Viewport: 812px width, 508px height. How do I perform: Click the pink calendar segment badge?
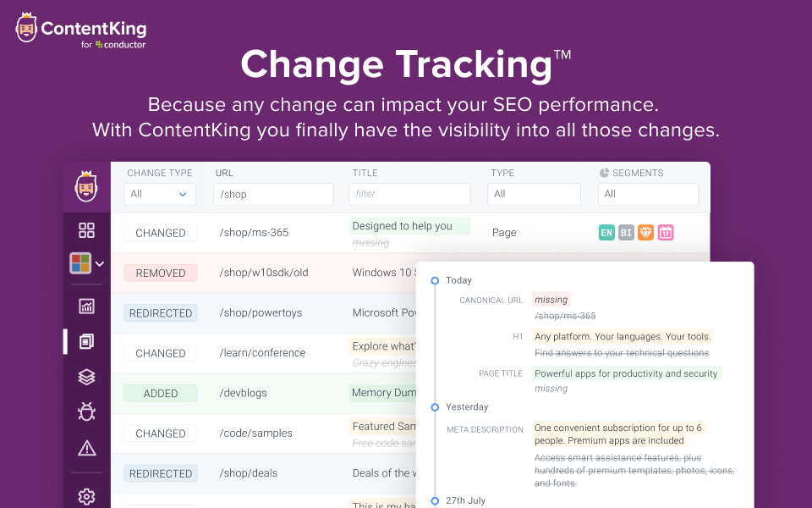(666, 232)
